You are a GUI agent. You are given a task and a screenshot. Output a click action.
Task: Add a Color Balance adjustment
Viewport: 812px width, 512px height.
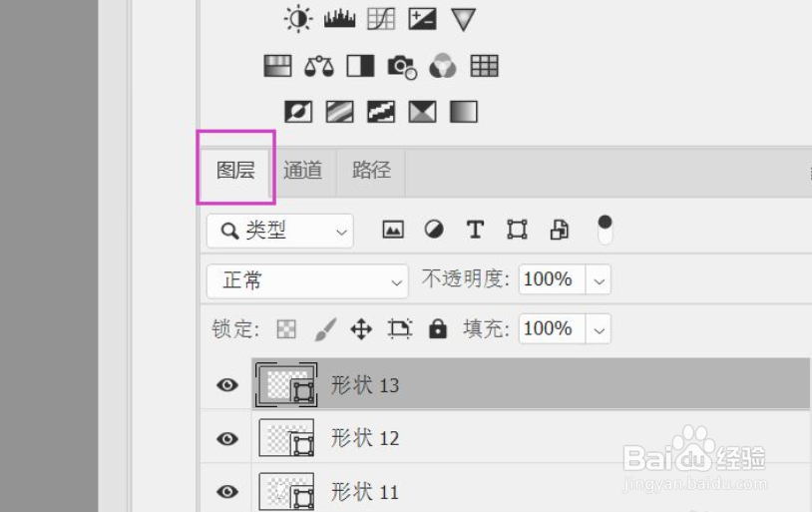click(x=319, y=66)
